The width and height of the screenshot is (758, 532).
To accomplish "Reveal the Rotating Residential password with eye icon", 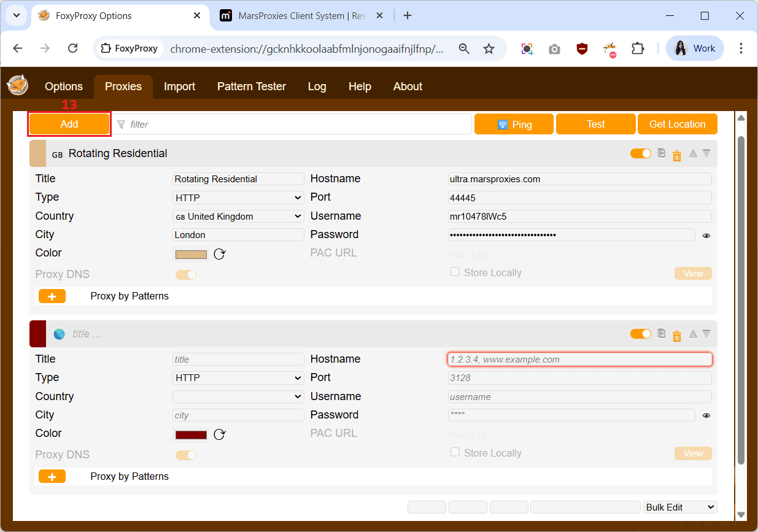I will click(706, 235).
